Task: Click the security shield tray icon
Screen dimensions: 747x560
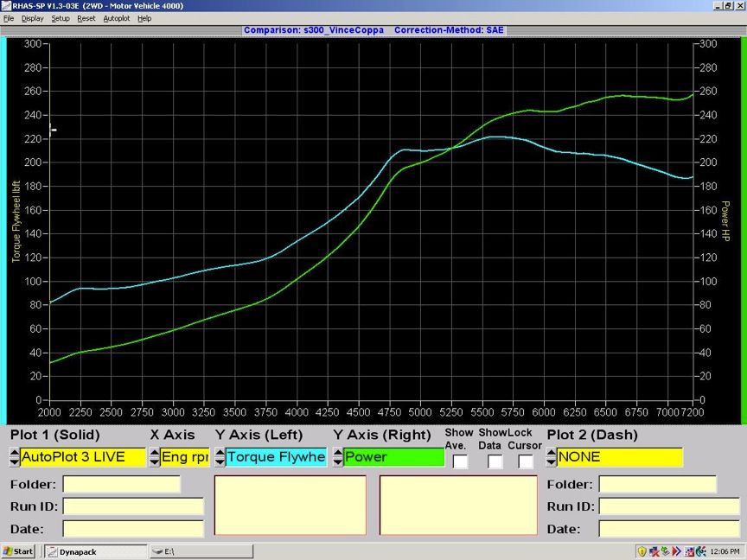Action: pos(642,551)
